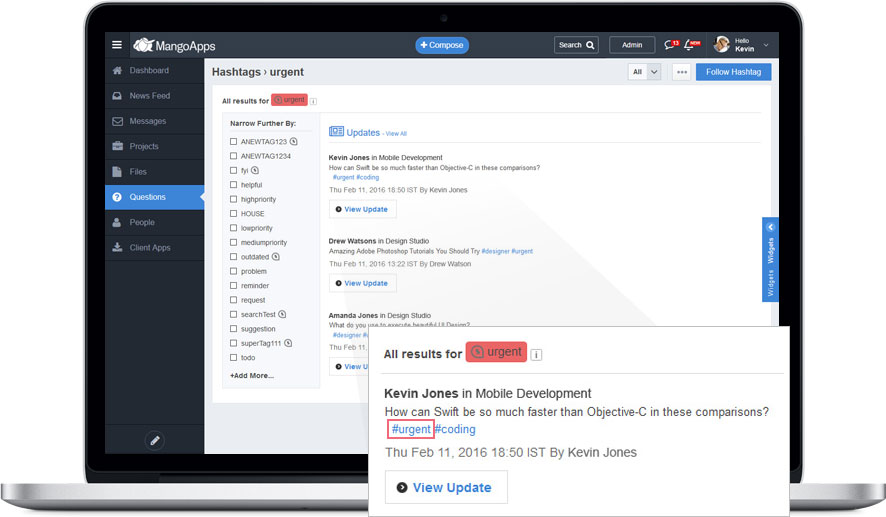Screen dimensions: 886x517
Task: Check the helpful filter checkbox
Action: pos(233,185)
